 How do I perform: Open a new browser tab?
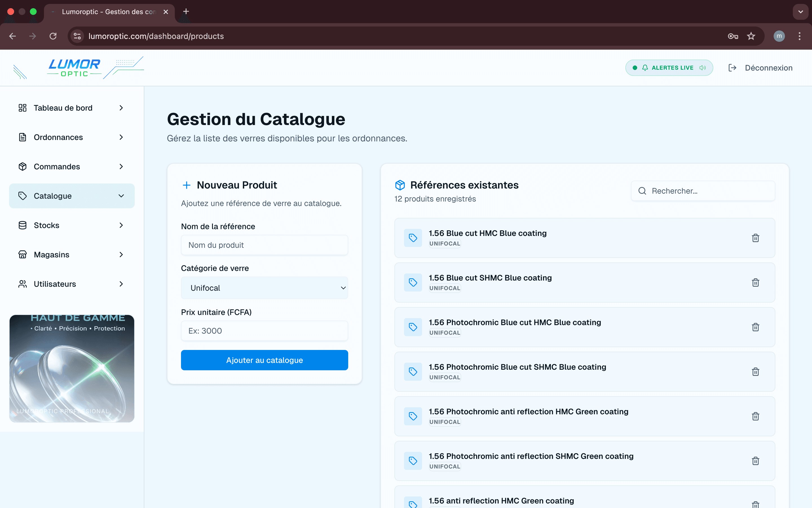tap(186, 11)
